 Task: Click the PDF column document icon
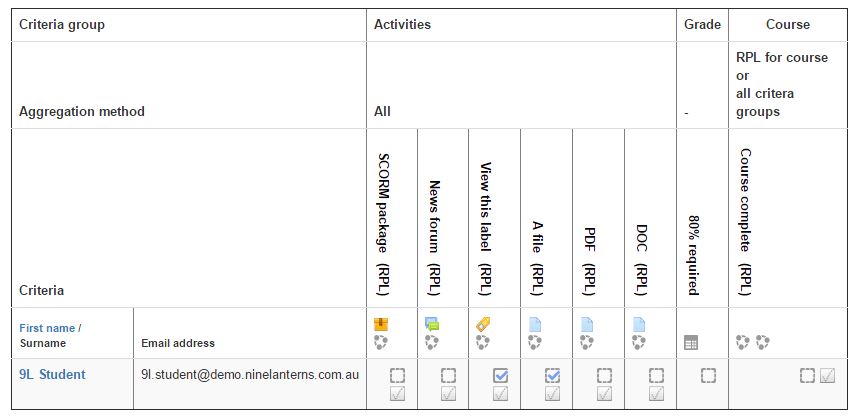click(586, 324)
